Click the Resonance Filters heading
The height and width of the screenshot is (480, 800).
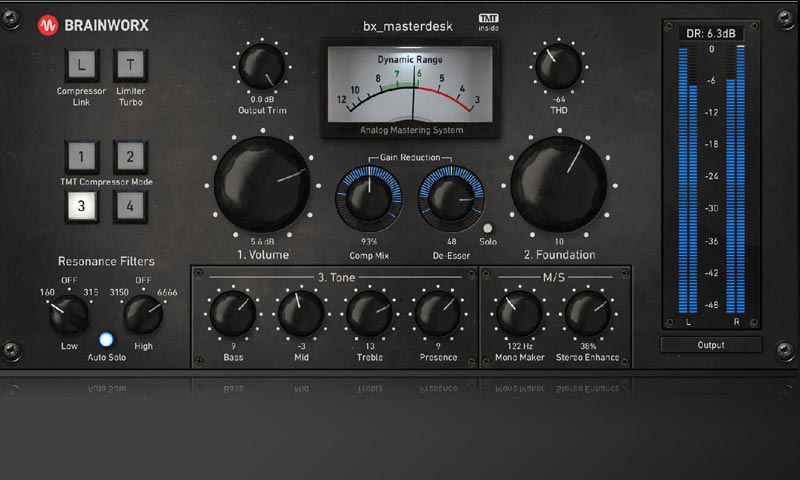click(x=106, y=261)
